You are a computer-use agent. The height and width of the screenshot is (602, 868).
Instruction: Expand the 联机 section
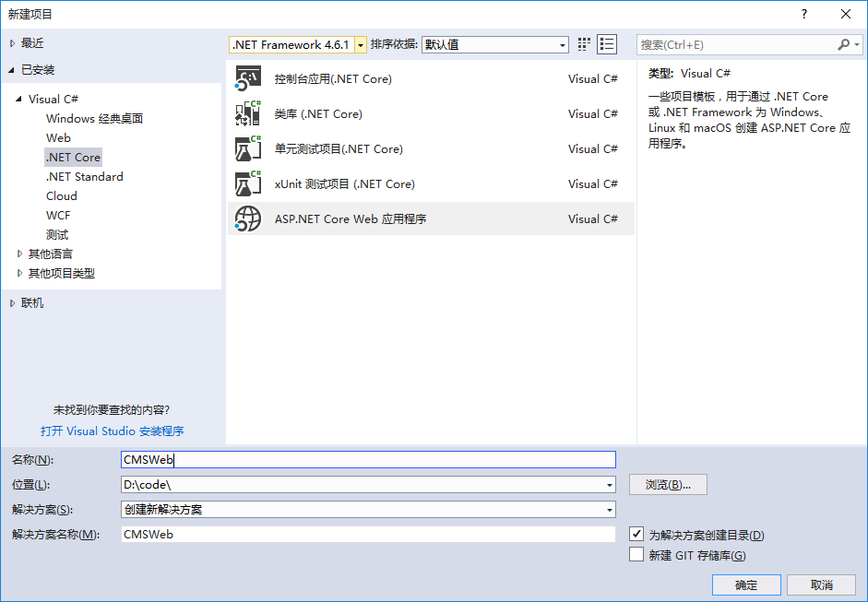tap(12, 303)
